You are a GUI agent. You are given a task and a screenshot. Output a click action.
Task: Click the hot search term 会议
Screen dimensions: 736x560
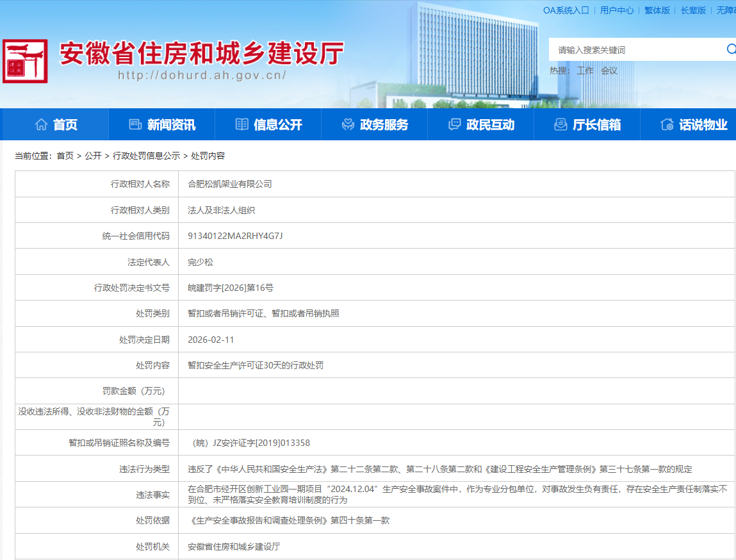click(609, 71)
